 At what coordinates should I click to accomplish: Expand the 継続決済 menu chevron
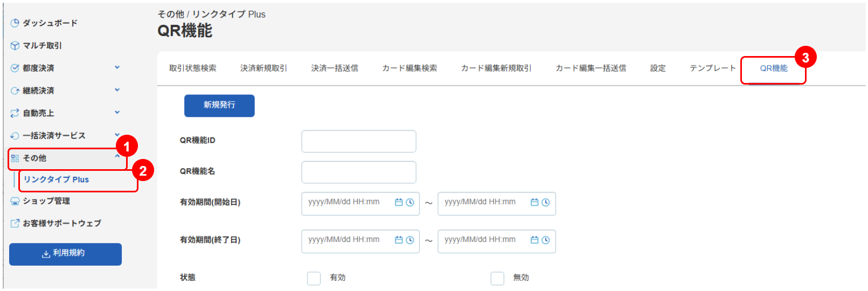[117, 90]
